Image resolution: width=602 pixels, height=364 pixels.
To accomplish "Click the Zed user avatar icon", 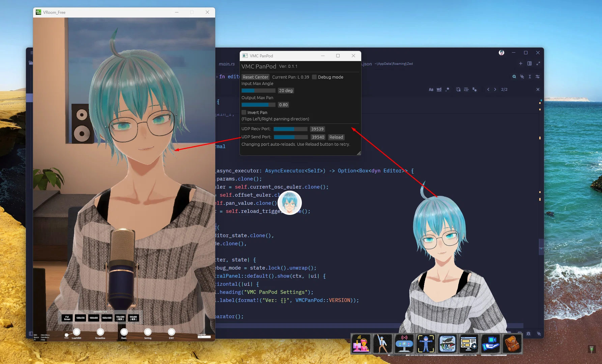I will (501, 53).
